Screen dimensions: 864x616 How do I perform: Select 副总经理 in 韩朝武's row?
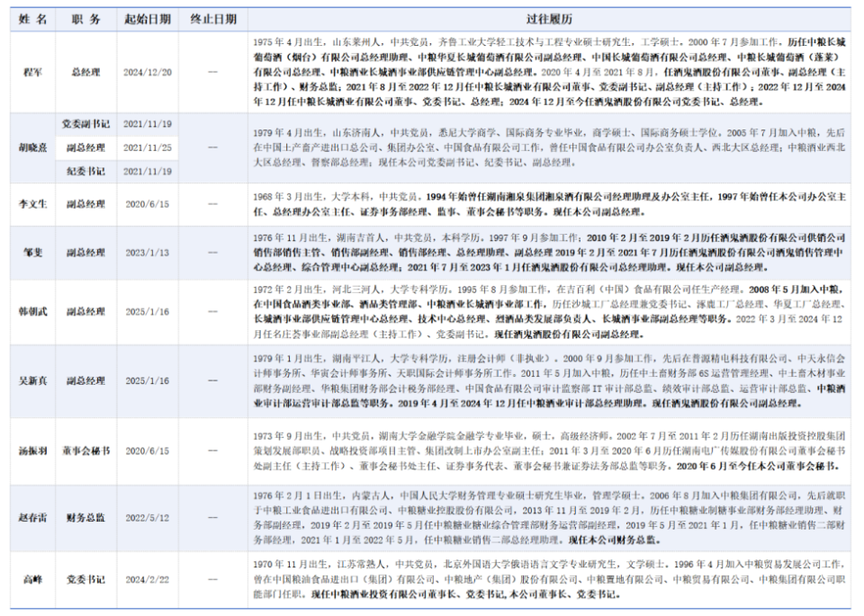click(86, 311)
